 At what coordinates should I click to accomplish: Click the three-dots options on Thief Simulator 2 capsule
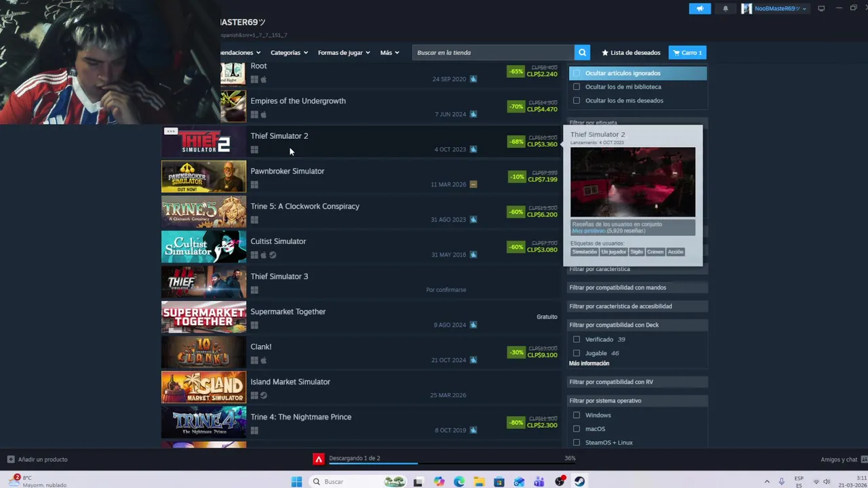(x=170, y=131)
